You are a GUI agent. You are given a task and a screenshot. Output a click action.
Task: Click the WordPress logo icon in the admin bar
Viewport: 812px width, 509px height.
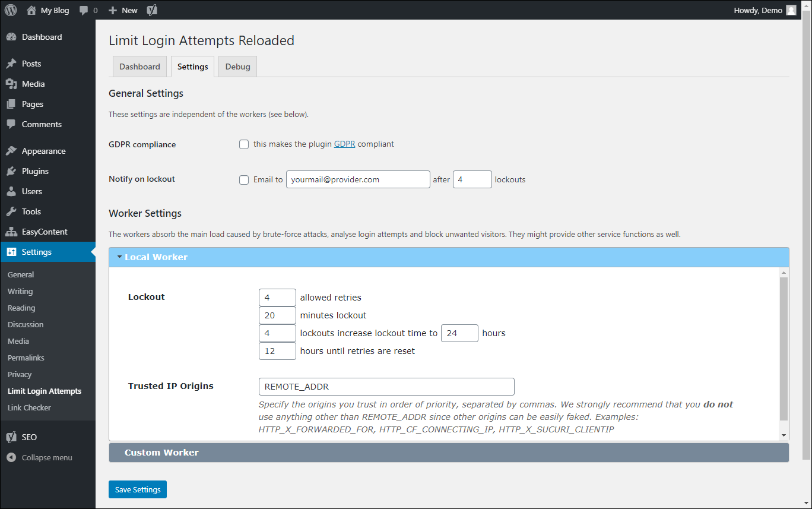[x=11, y=10]
